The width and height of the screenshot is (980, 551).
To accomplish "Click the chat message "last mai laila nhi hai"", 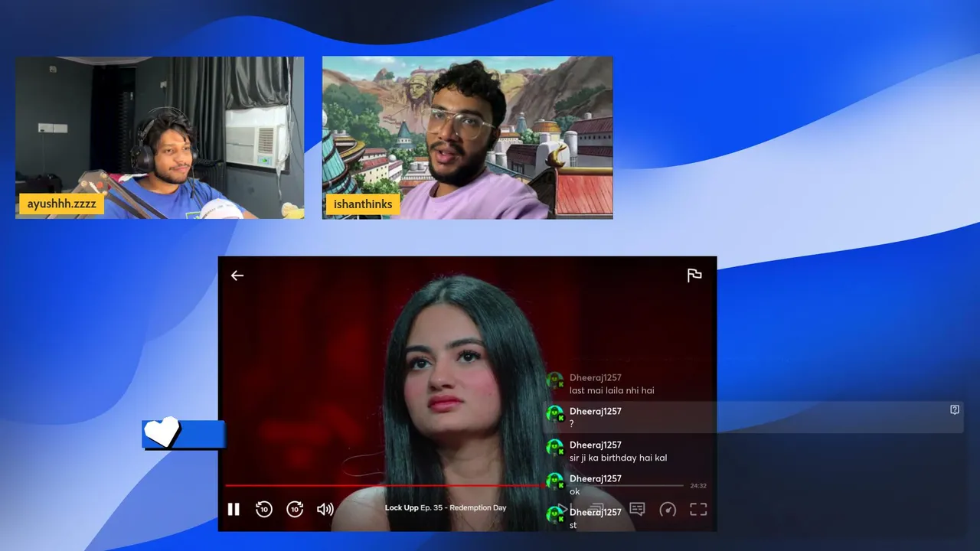I will 612,390.
